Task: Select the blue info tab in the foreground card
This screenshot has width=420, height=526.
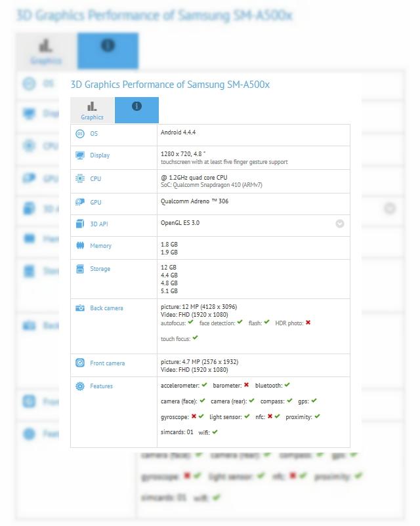Action: pos(136,110)
